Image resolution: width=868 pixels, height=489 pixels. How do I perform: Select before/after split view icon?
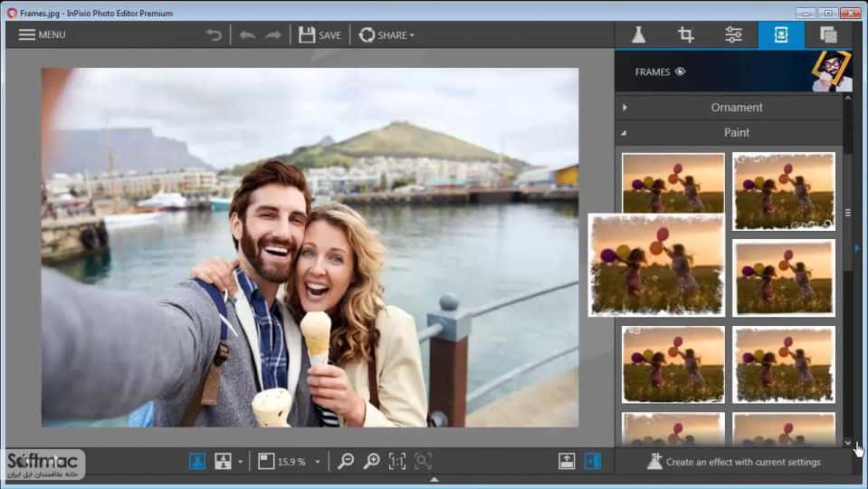pos(223,461)
